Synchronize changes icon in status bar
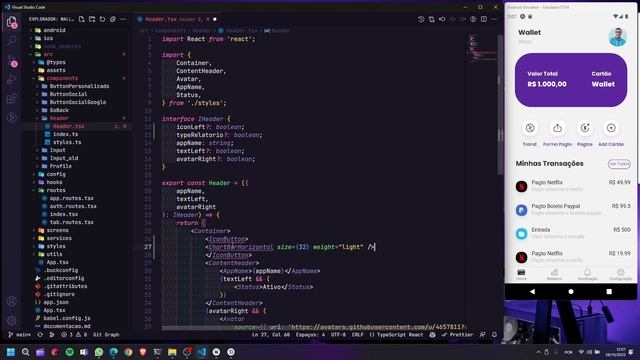640x360 pixels. click(40, 335)
